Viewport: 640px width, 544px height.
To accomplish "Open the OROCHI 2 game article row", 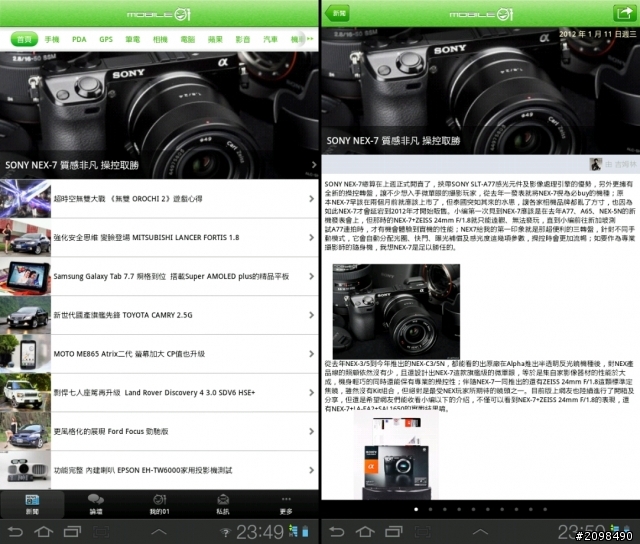I will click(159, 199).
